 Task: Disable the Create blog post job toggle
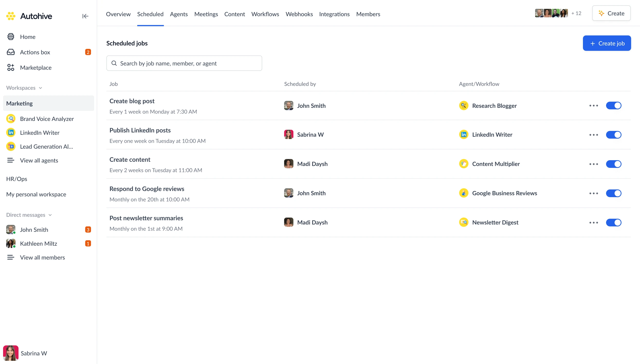[614, 106]
